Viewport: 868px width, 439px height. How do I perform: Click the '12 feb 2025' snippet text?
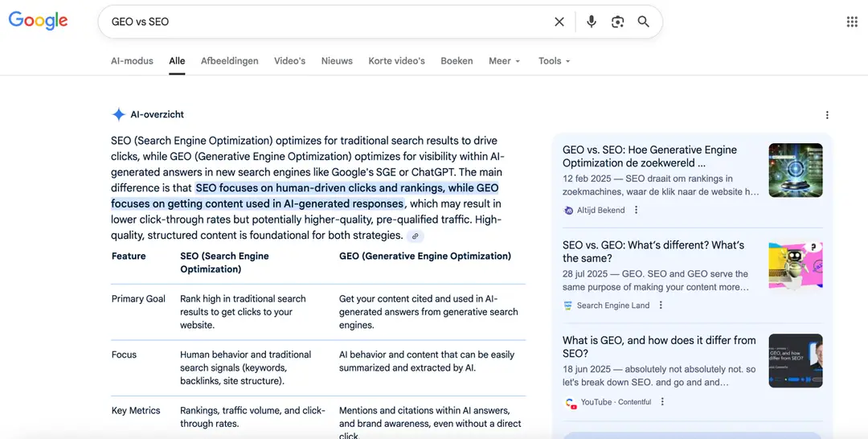661,186
